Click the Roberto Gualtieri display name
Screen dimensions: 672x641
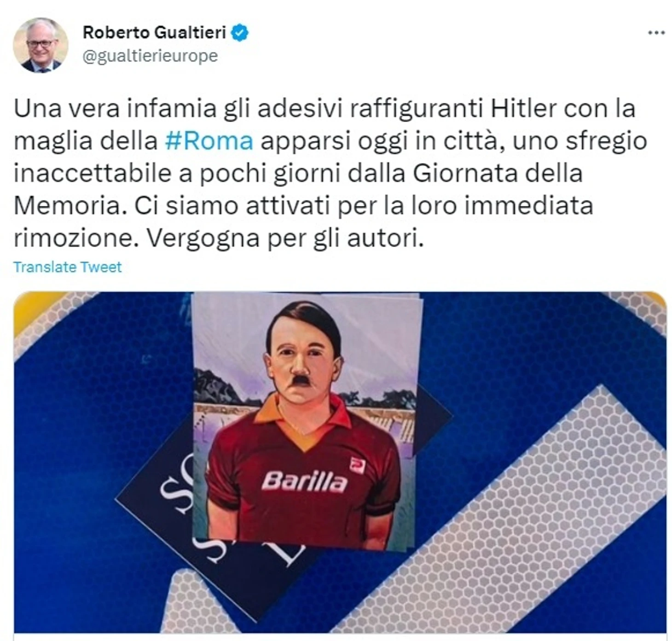pos(154,33)
